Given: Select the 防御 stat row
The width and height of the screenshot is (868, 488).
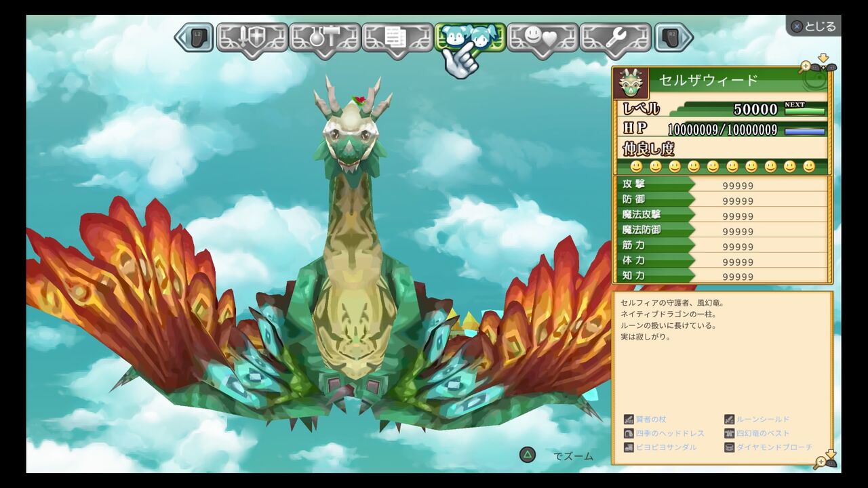Looking at the screenshot, I should 722,200.
